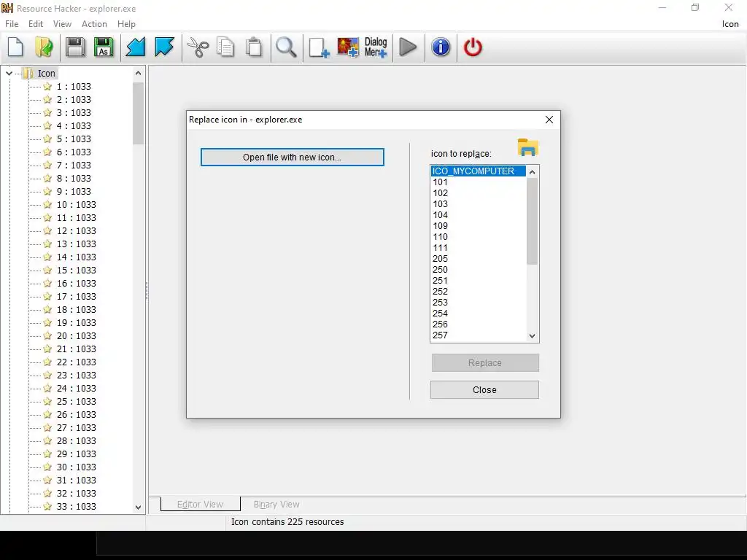The image size is (747, 560).
Task: Select tree item 27 : 1033
Action: click(76, 427)
